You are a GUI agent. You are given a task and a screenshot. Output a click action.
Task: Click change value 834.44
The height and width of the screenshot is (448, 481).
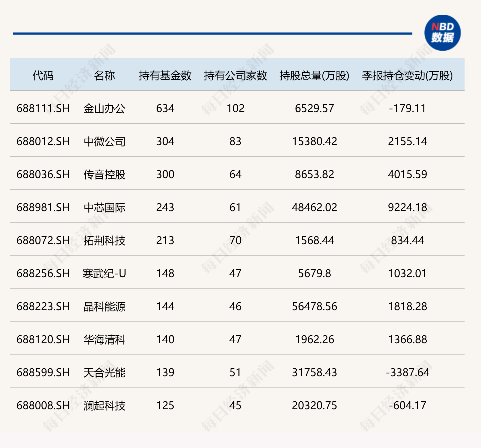[x=407, y=241]
